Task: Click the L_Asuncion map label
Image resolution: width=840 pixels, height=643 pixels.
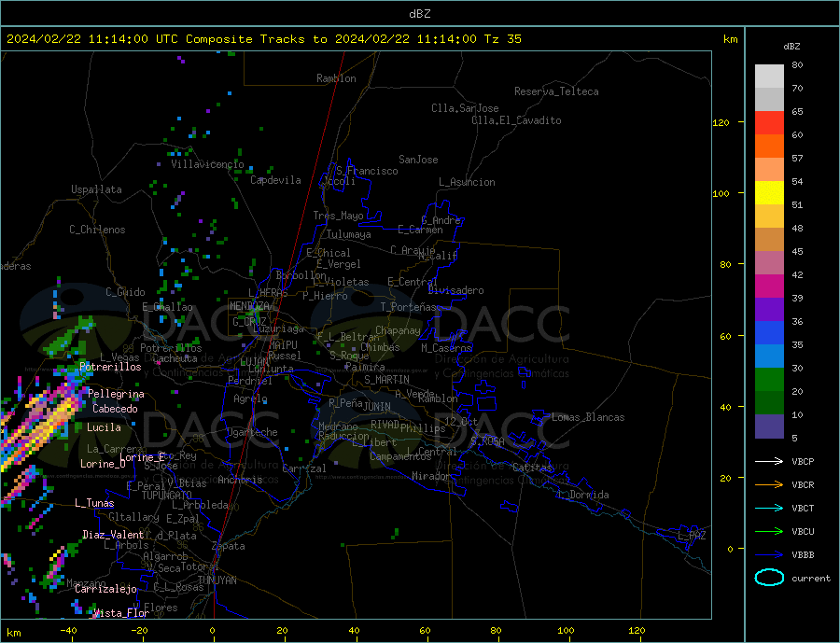Action: pos(467,182)
